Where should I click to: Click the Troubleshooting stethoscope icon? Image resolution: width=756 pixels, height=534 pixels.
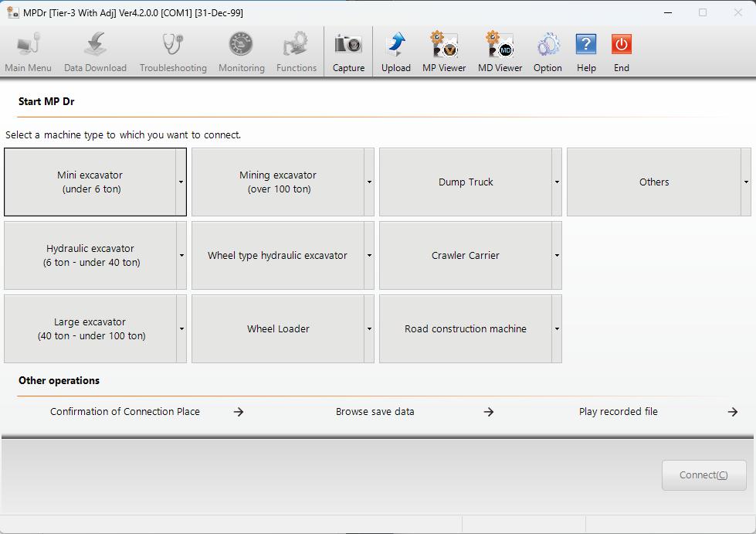(x=173, y=45)
